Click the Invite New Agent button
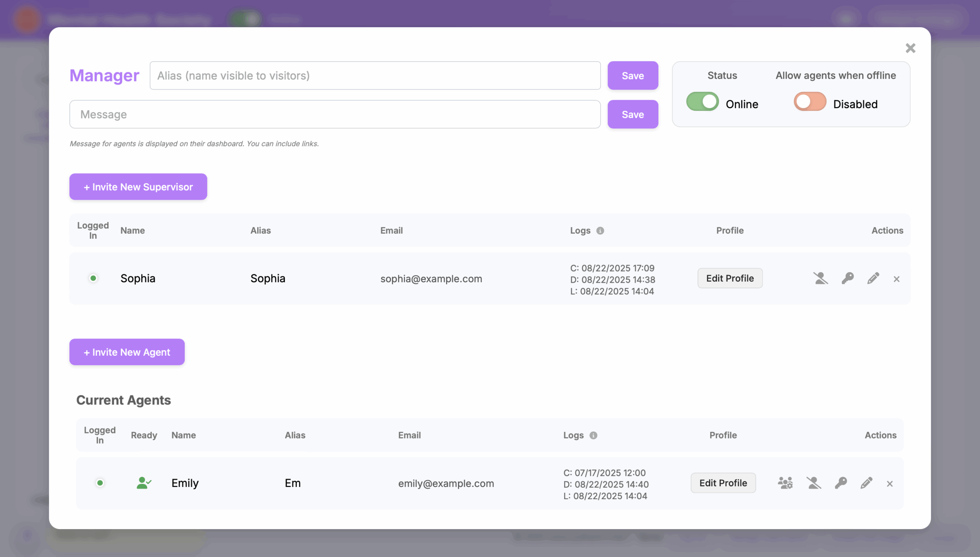The height and width of the screenshot is (557, 980). (127, 352)
